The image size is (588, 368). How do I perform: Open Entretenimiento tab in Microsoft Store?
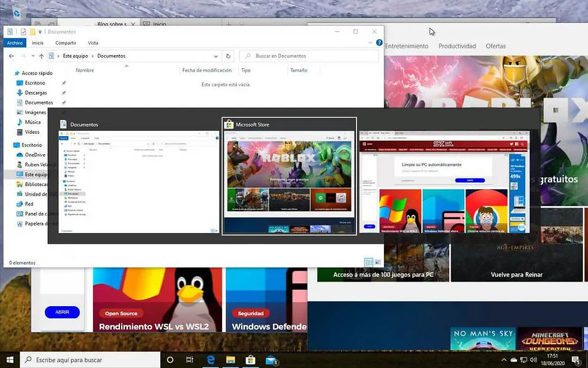407,46
